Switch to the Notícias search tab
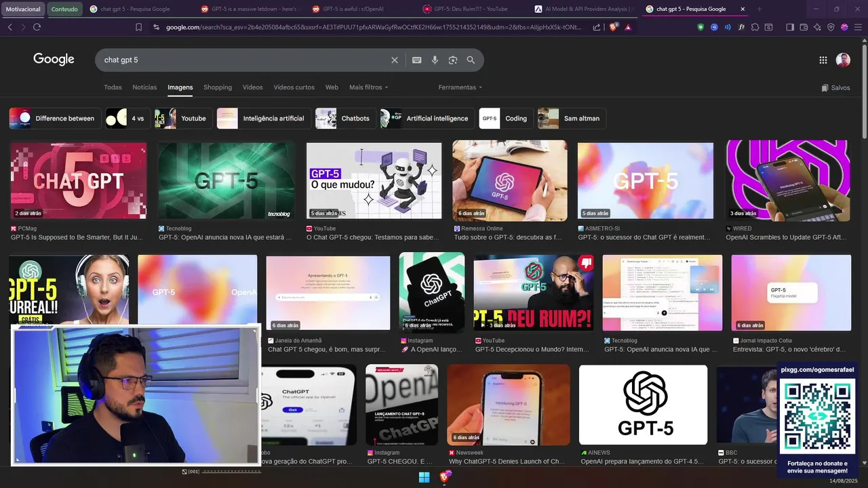Screen dimensions: 868x488 [x=144, y=87]
